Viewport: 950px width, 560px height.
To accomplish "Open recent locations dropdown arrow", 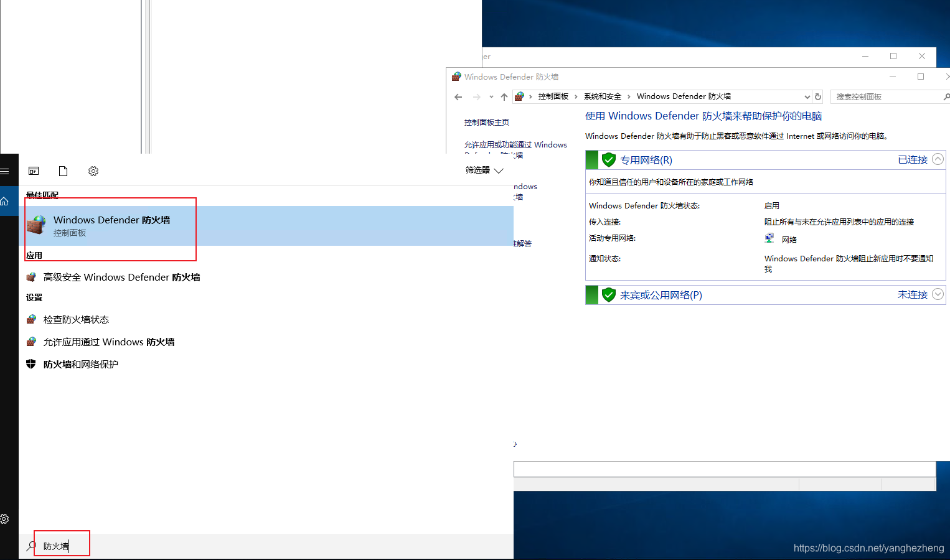I will 491,97.
